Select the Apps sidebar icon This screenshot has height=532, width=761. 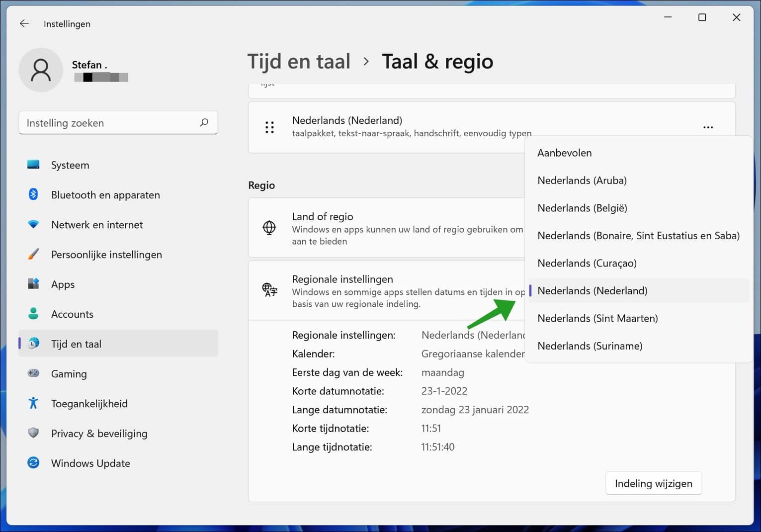(33, 284)
